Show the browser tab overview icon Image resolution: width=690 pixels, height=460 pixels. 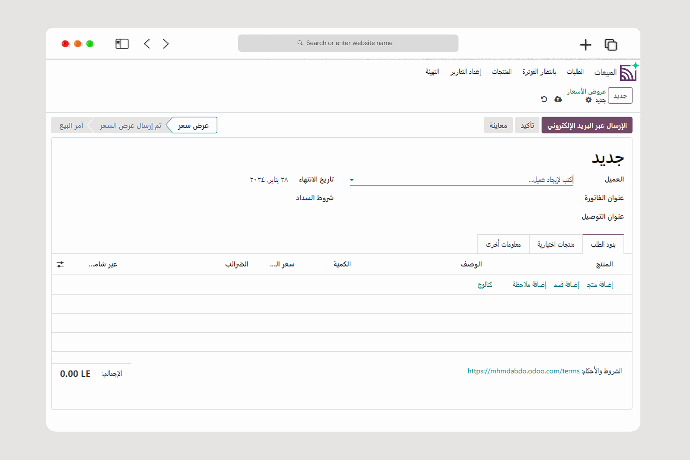pyautogui.click(x=611, y=44)
